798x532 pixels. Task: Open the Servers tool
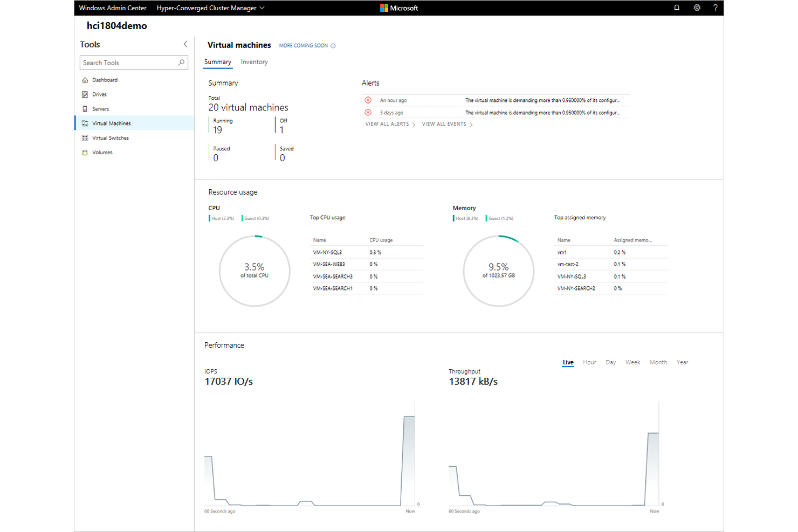tap(101, 108)
